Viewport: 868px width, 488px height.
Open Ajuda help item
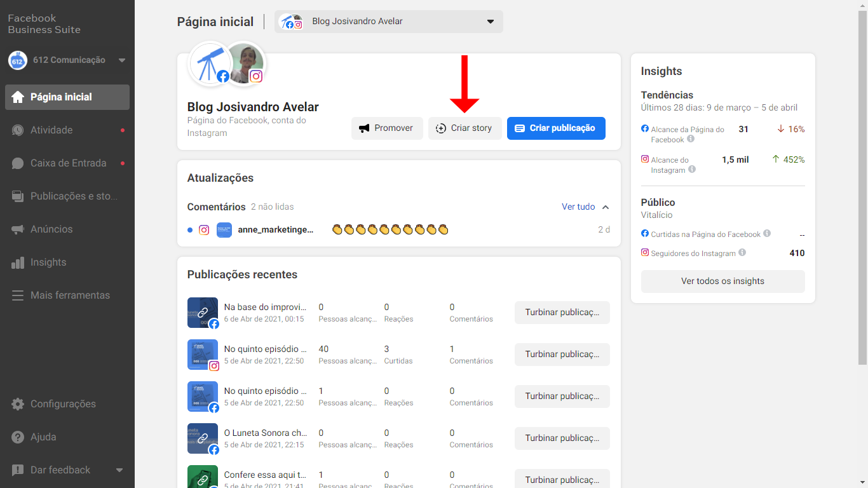pyautogui.click(x=67, y=437)
